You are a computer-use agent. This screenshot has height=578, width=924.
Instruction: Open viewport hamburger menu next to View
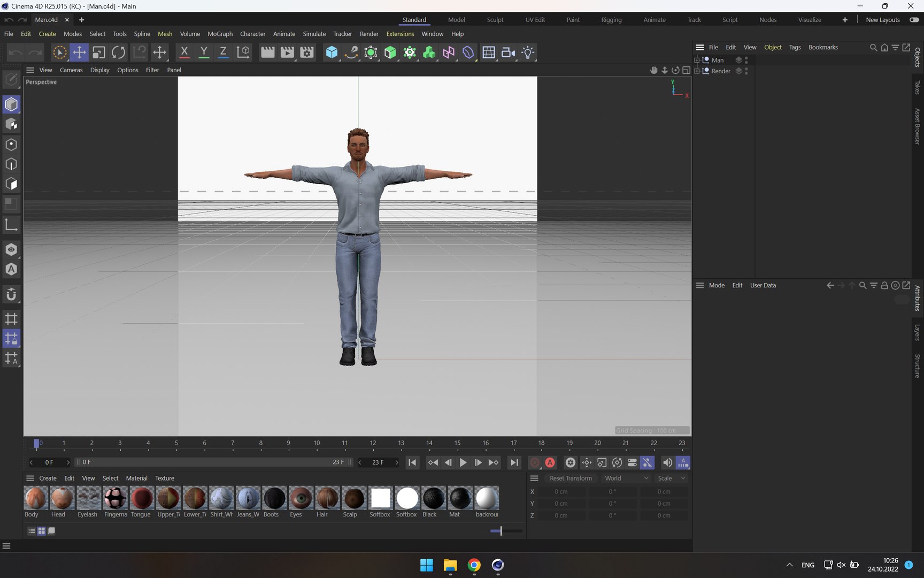(x=30, y=70)
